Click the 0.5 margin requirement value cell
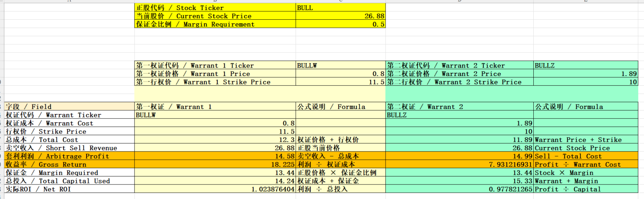 coord(341,24)
